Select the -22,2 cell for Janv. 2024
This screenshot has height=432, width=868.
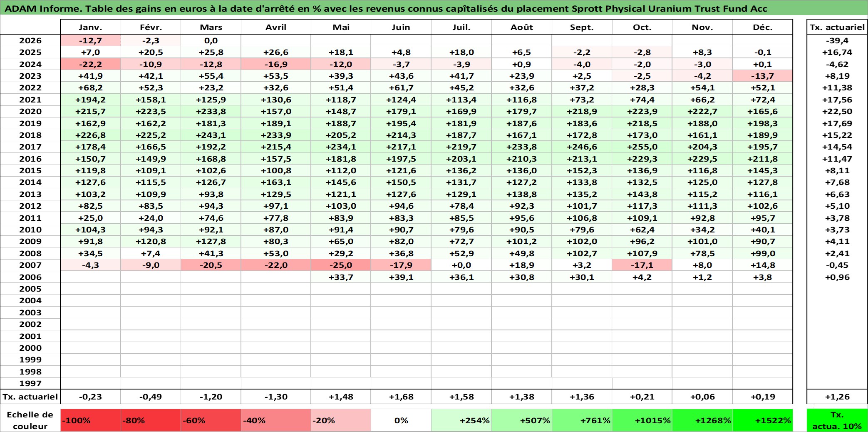click(91, 64)
